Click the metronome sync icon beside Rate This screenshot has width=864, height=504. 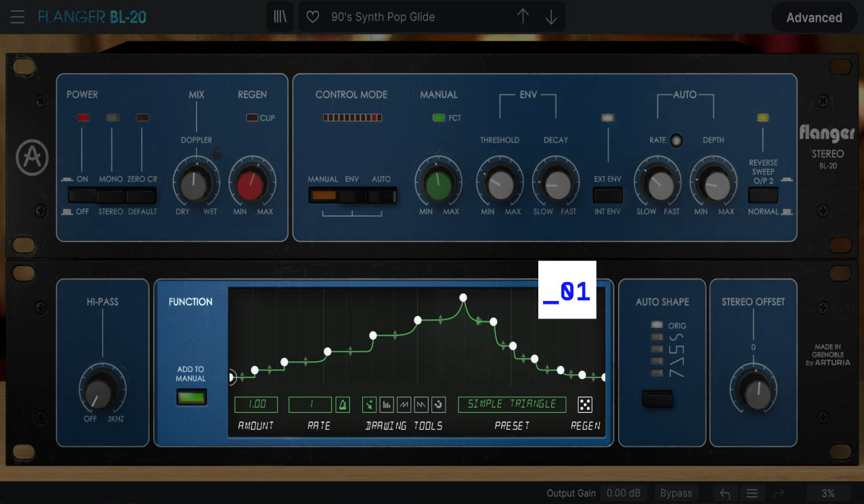(343, 404)
